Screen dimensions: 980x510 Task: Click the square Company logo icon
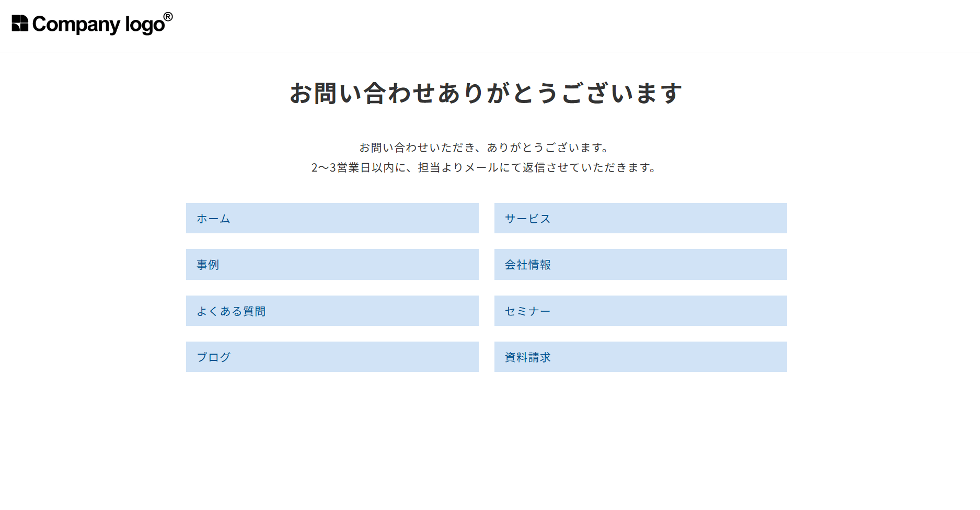(x=20, y=24)
